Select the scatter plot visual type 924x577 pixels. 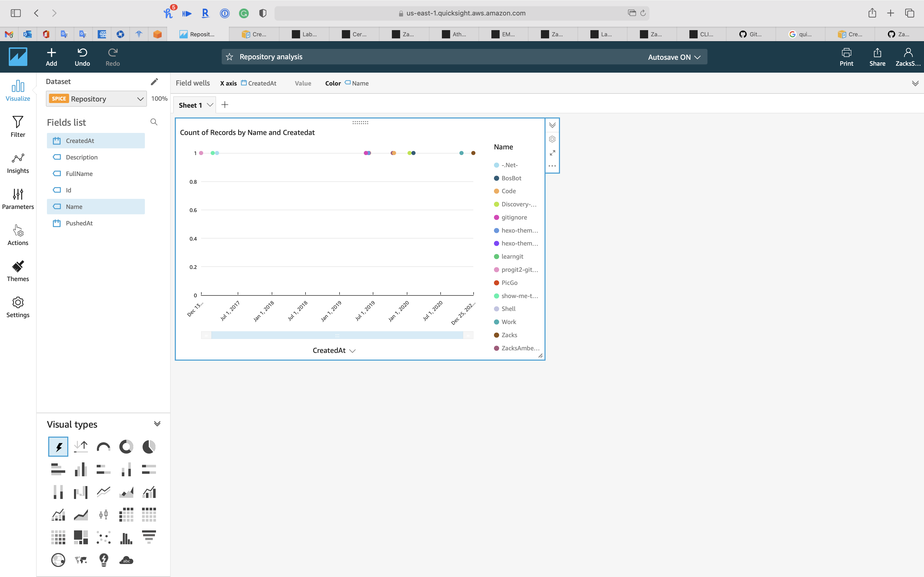pyautogui.click(x=103, y=537)
